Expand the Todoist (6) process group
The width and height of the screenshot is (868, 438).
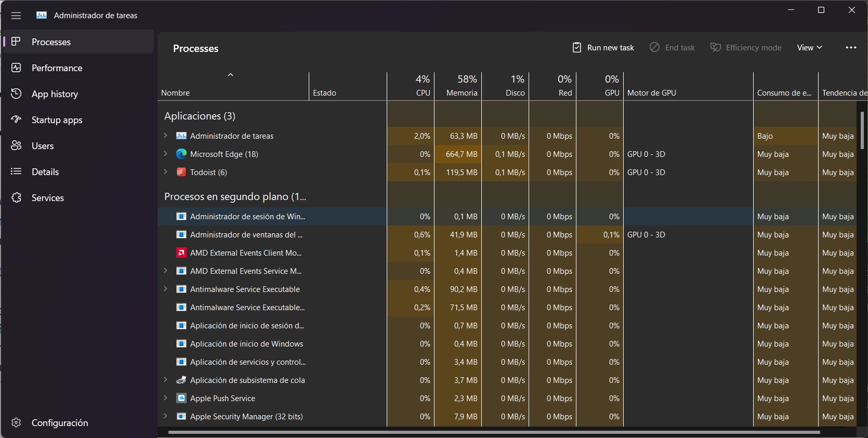tap(165, 172)
